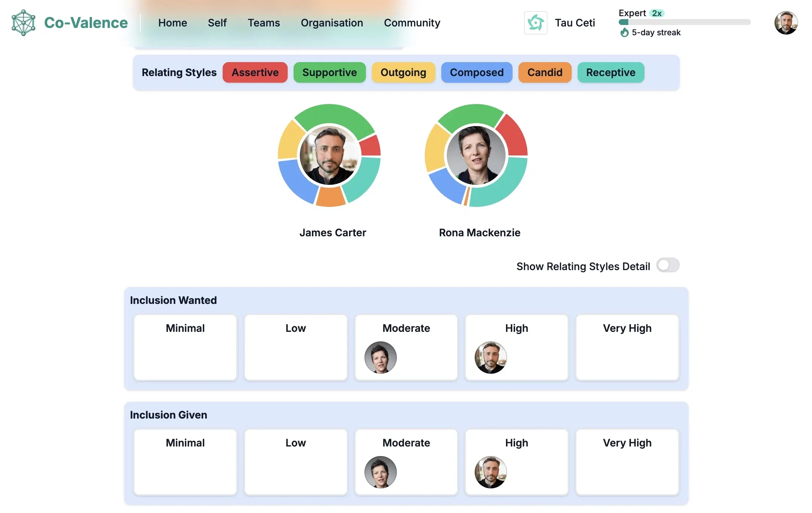Screen dimensions: 812x513
Task: Click James Carter's relating styles donut chart
Action: click(x=329, y=155)
